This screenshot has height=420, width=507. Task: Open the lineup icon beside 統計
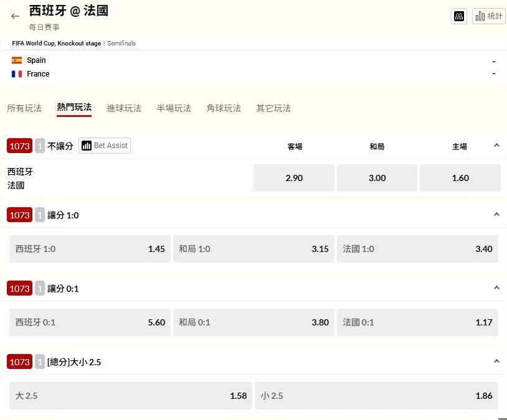459,16
